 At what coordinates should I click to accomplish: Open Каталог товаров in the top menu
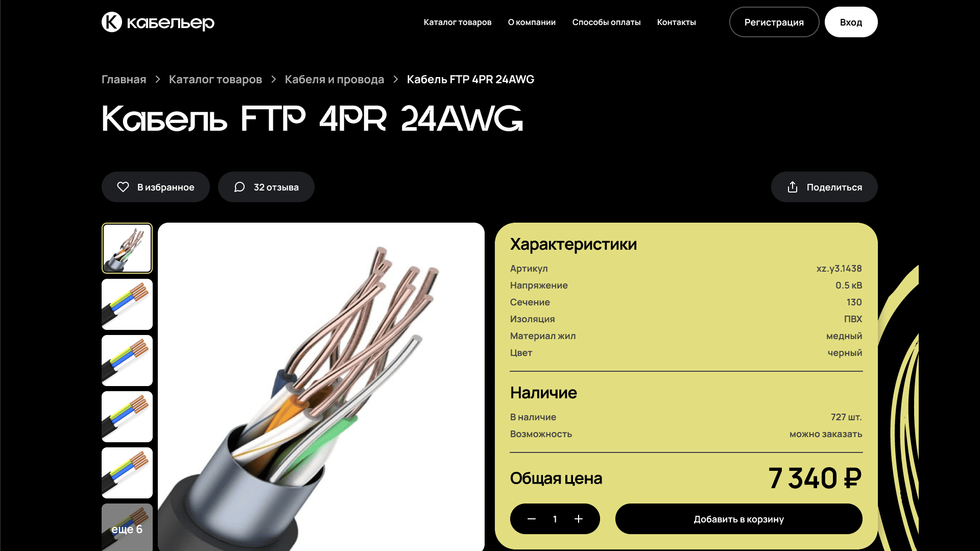coord(458,22)
